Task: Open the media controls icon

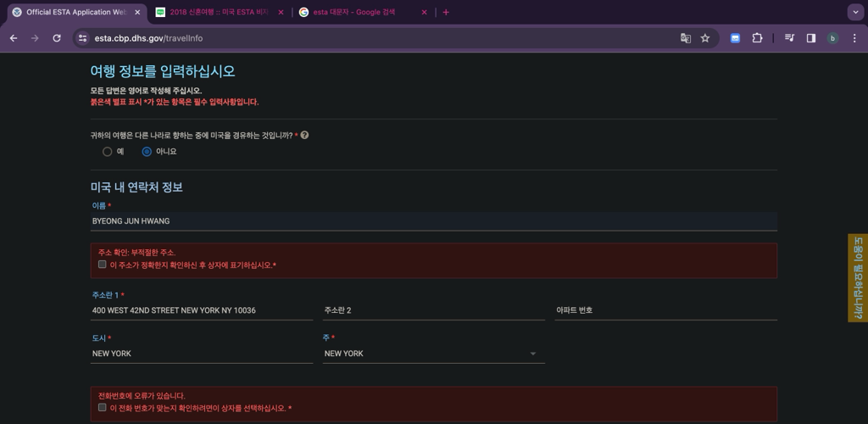Action: click(x=789, y=38)
